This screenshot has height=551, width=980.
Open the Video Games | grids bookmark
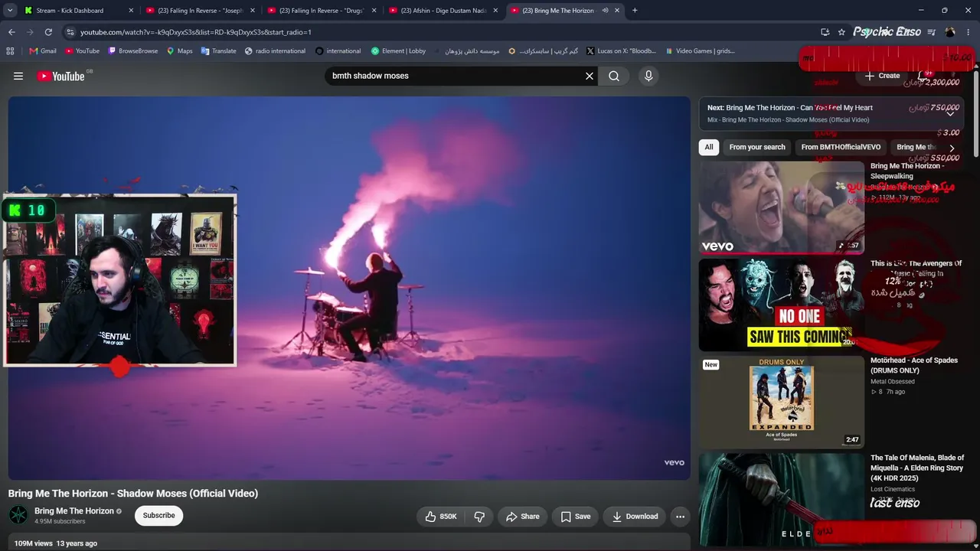click(x=700, y=51)
